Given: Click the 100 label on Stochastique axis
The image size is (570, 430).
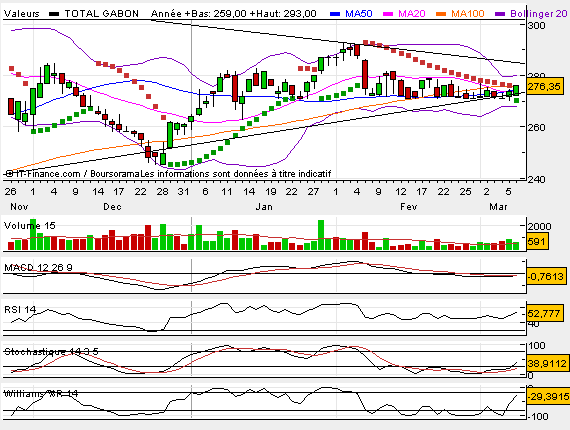Looking at the screenshot, I should (x=537, y=345).
